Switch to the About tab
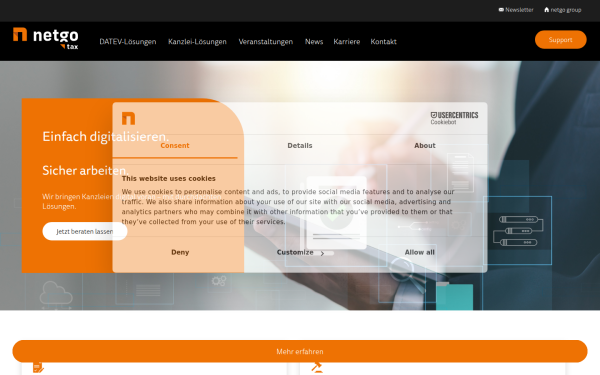The image size is (600, 375). [425, 146]
